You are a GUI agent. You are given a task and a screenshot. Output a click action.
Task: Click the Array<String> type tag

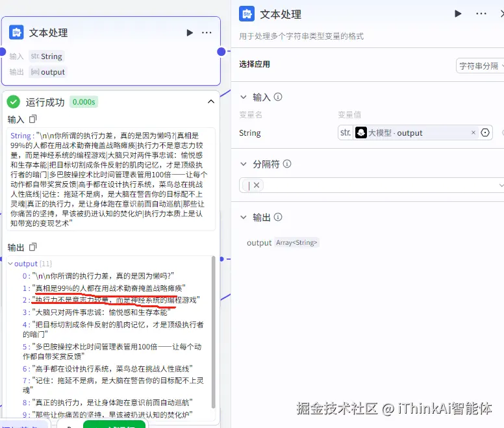coord(296,243)
